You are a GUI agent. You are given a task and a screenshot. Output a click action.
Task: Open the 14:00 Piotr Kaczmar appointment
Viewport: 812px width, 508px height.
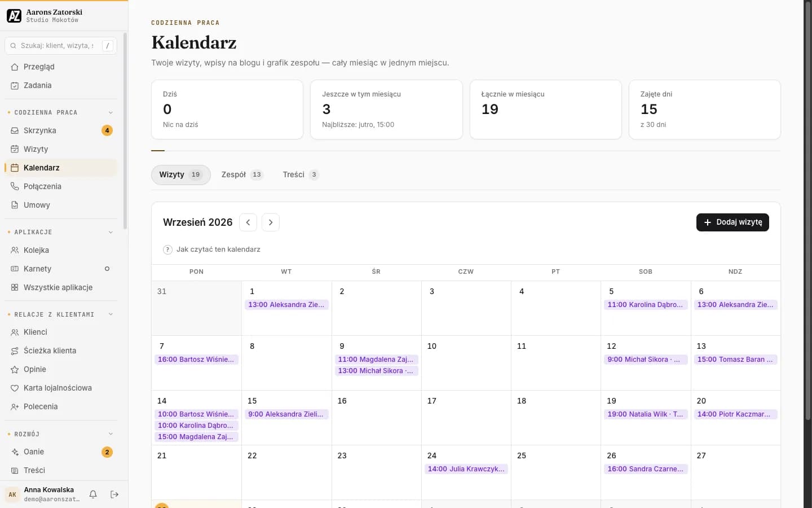click(x=735, y=414)
